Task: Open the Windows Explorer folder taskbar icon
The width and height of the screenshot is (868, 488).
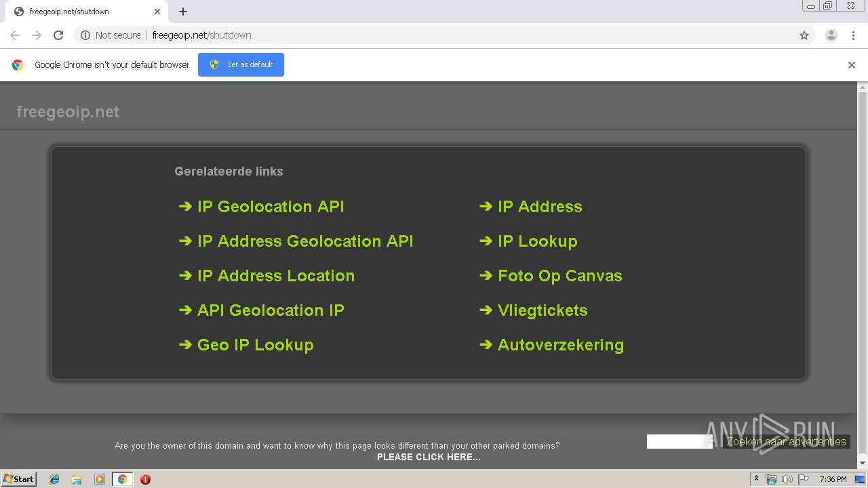Action: [x=77, y=479]
